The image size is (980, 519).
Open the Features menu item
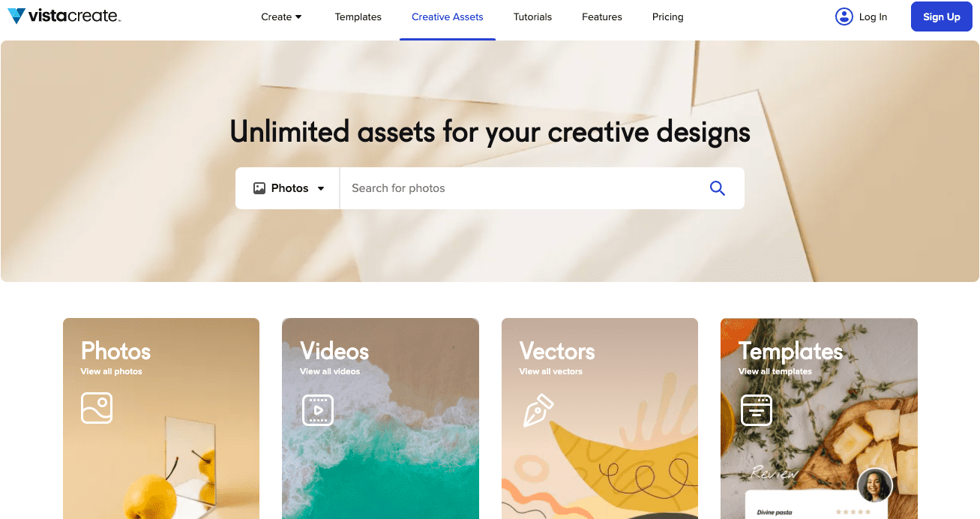tap(602, 16)
